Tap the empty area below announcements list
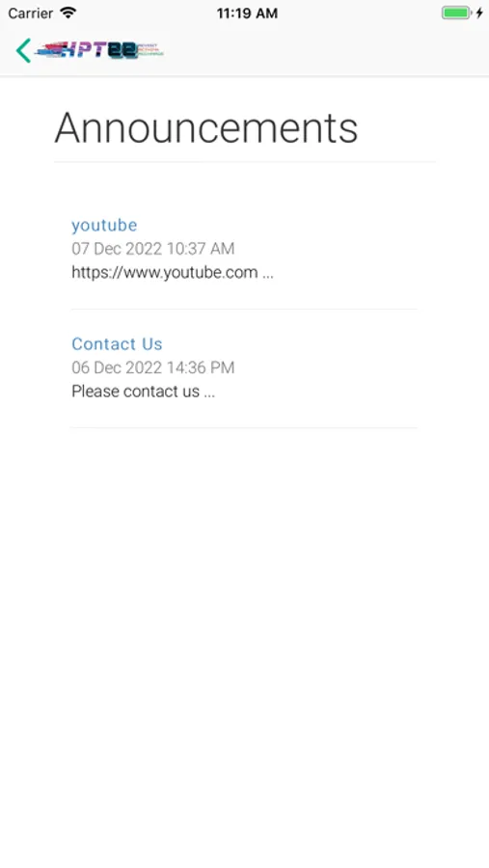This screenshot has height=868, width=489. tap(244, 637)
